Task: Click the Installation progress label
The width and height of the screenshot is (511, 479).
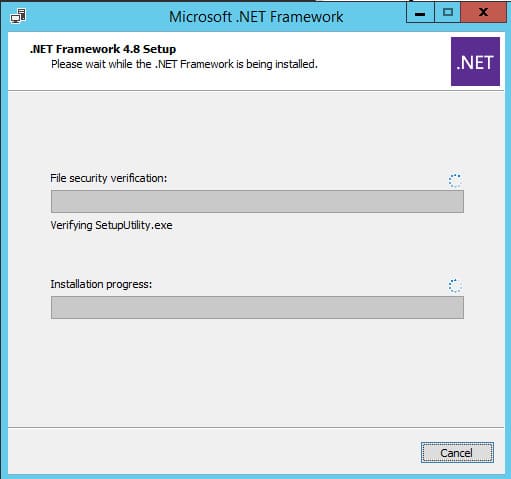Action: pos(101,284)
